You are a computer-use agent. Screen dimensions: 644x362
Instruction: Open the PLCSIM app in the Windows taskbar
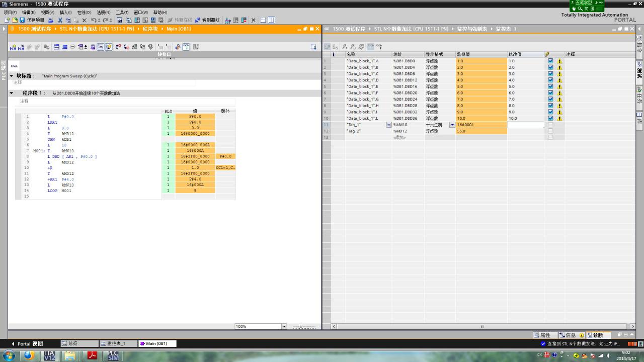point(113,355)
